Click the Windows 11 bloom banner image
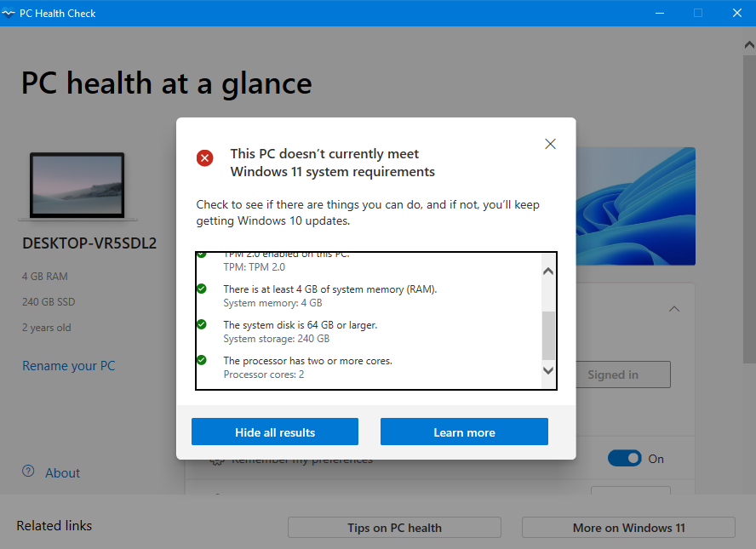 (635, 206)
